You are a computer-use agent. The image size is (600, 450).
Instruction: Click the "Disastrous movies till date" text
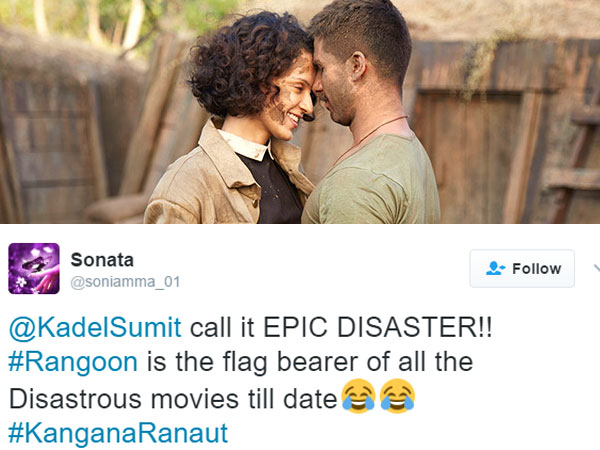point(173,399)
